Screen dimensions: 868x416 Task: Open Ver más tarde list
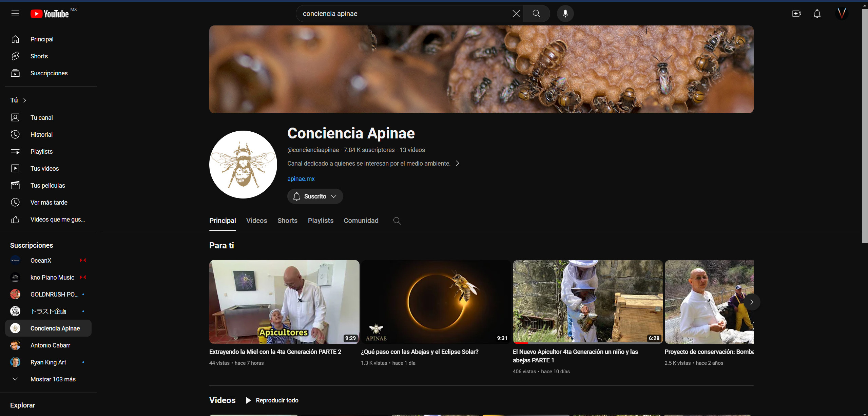49,203
